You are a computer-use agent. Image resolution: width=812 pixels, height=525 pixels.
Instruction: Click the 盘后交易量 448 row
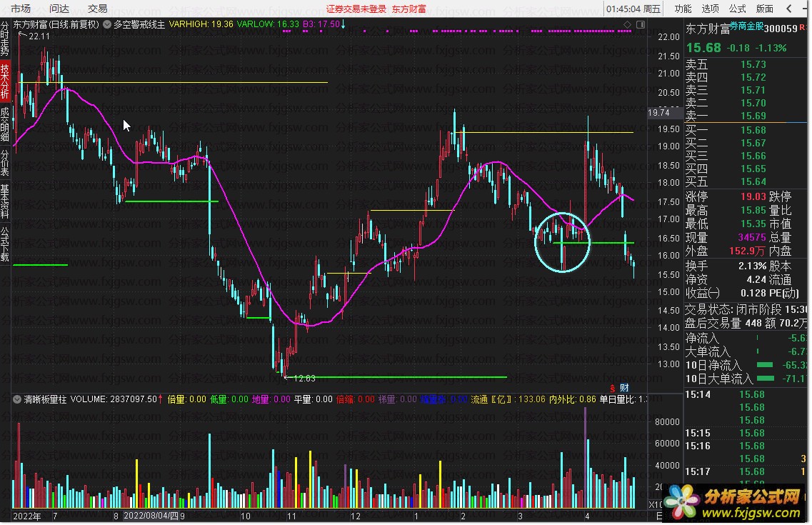pyautogui.click(x=746, y=323)
